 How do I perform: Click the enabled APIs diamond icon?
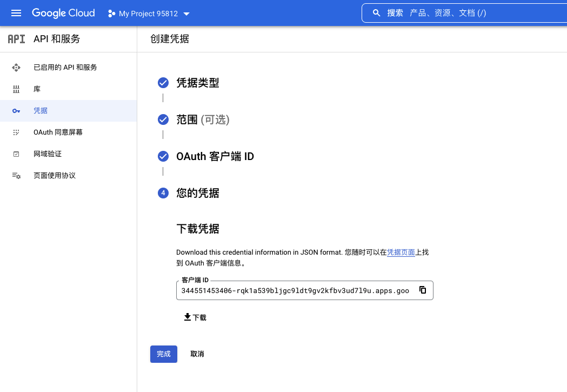tap(16, 68)
